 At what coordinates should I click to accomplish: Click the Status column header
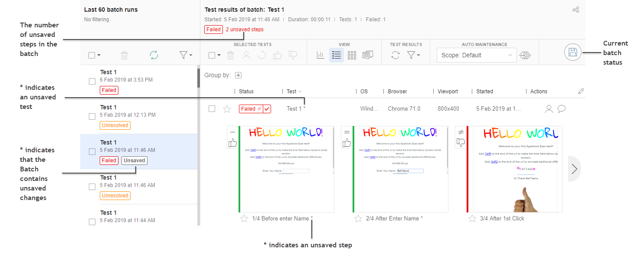coord(246,92)
